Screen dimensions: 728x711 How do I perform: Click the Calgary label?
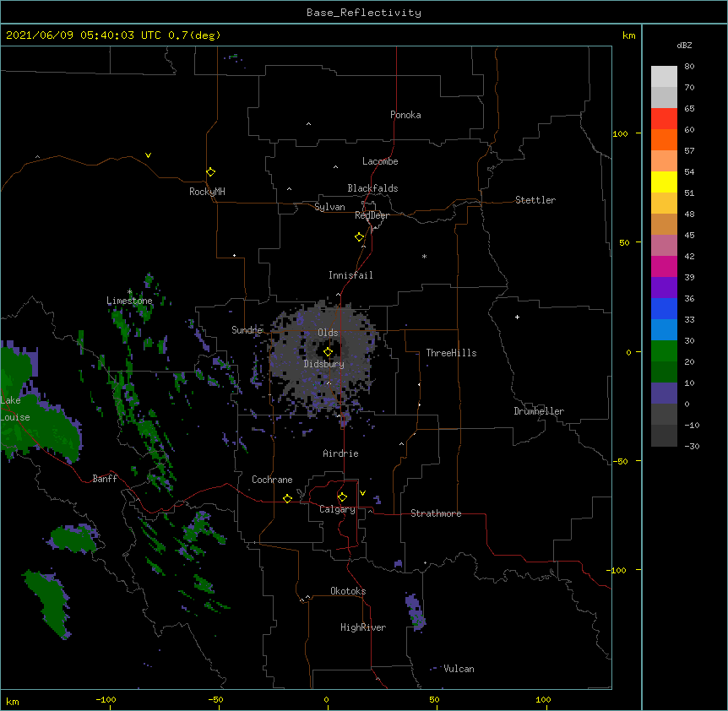337,509
